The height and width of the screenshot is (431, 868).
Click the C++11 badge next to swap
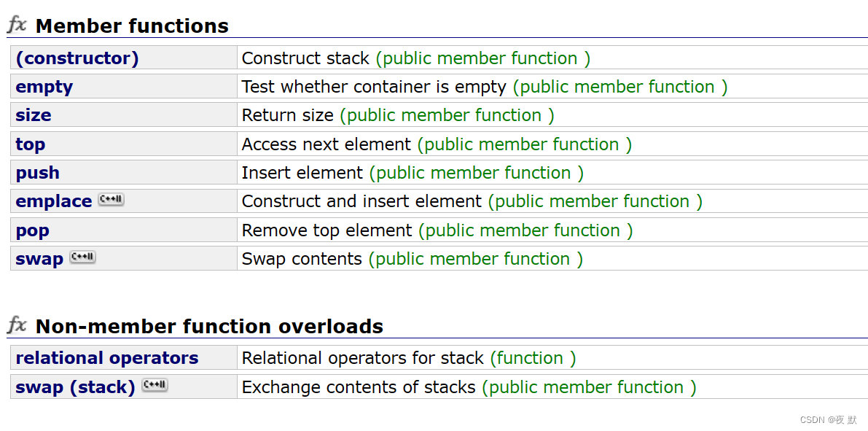pos(83,257)
